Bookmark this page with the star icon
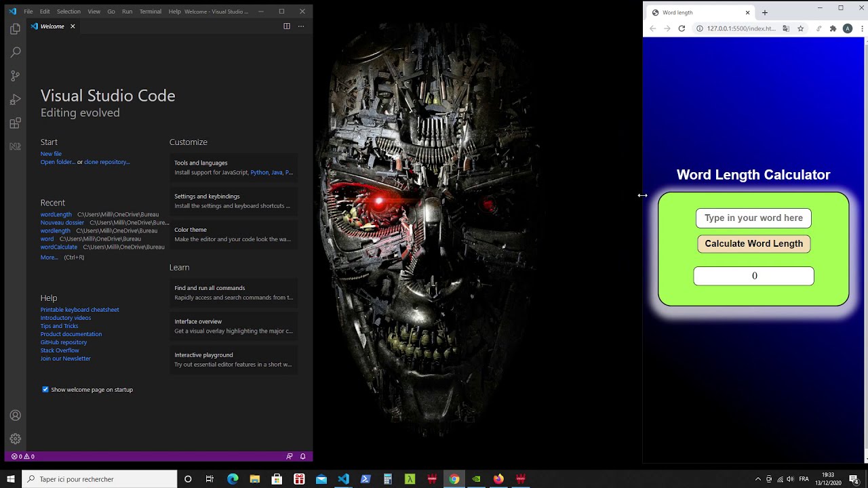This screenshot has width=868, height=488. point(801,28)
